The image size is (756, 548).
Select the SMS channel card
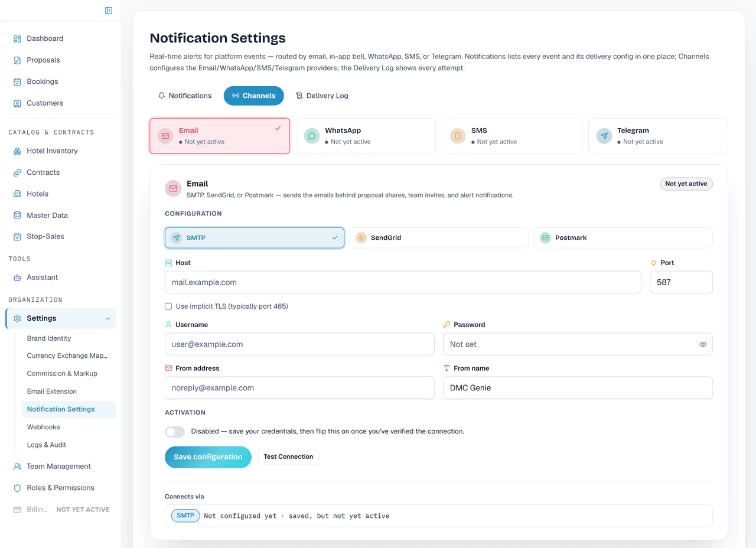point(512,136)
